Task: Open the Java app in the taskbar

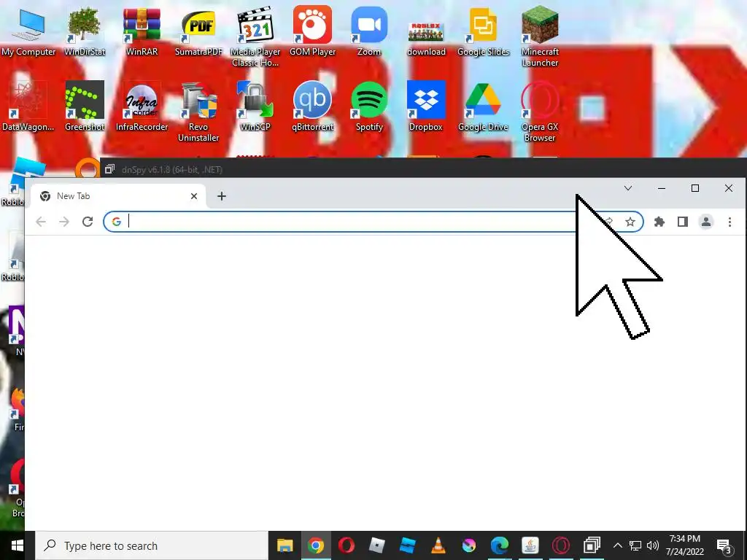Action: [530, 545]
